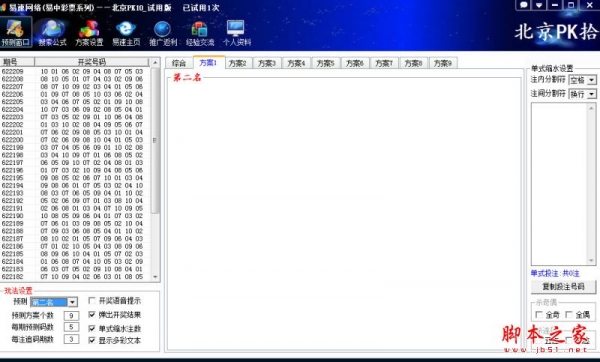600x362 pixels.
Task: Open the 注内分割符 dropdown
Action: click(582, 80)
